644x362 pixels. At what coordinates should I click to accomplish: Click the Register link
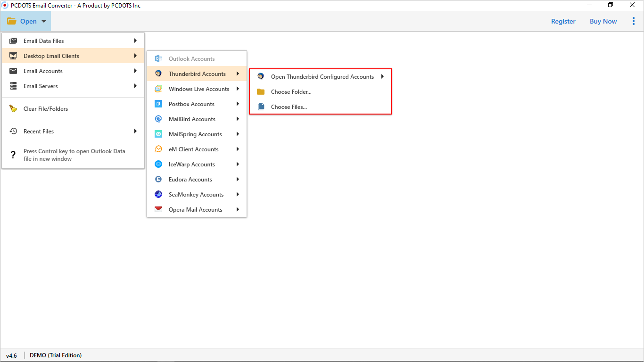tap(563, 21)
